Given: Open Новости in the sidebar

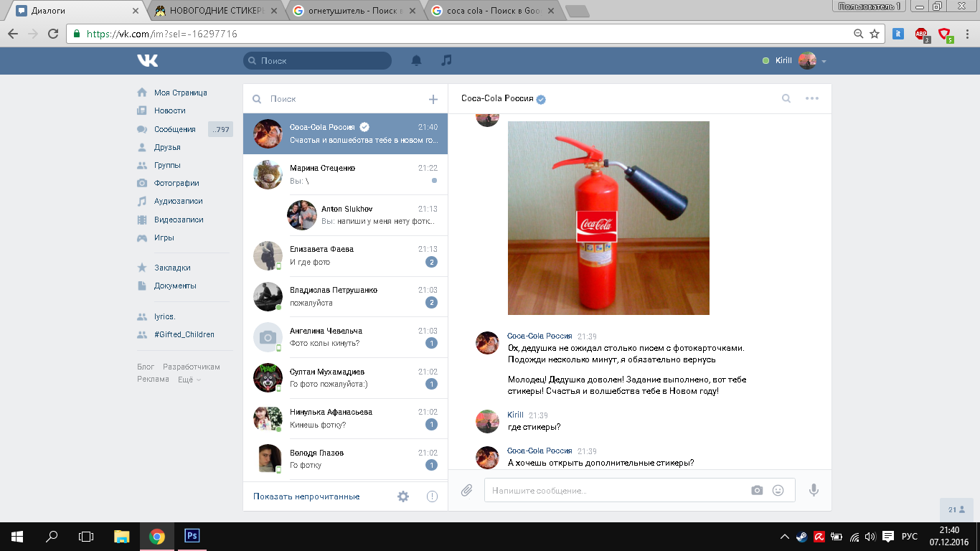Looking at the screenshot, I should click(x=169, y=110).
